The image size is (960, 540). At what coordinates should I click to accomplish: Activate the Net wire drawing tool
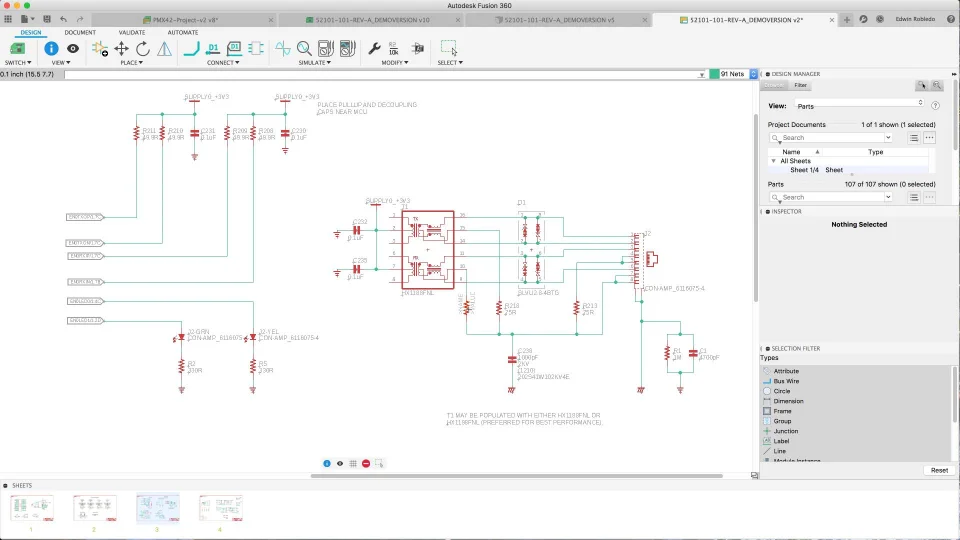190,48
